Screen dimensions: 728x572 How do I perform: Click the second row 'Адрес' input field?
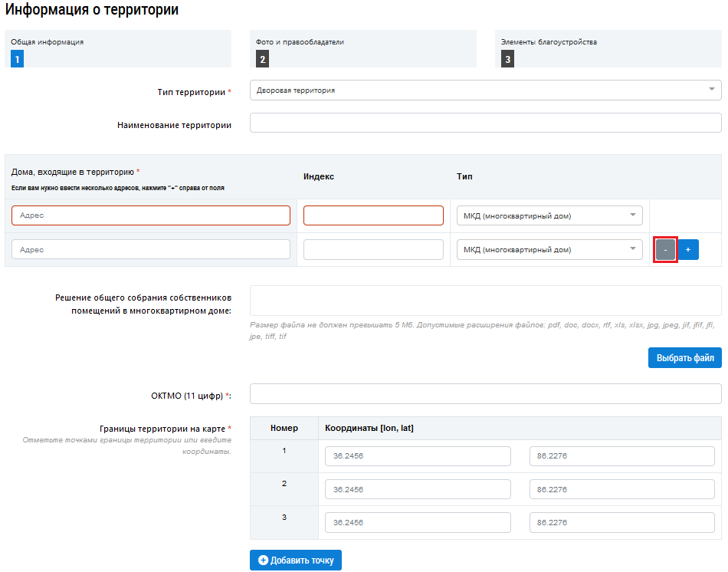click(x=151, y=250)
